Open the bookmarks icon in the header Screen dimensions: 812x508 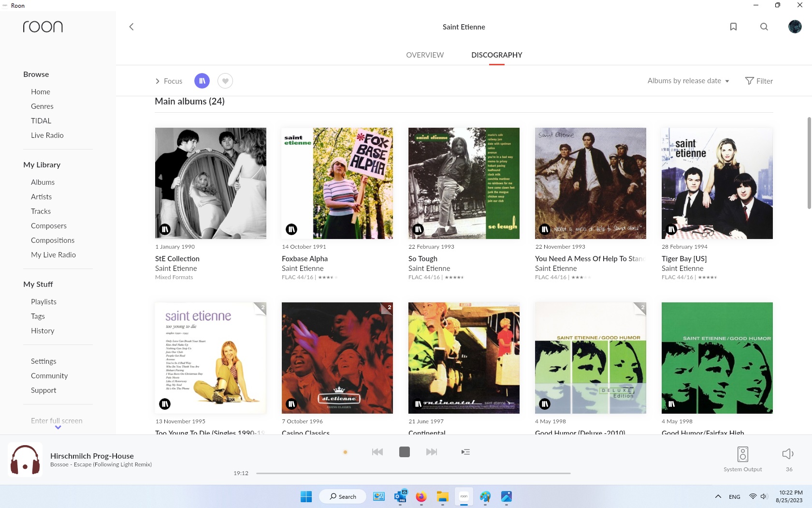(733, 27)
